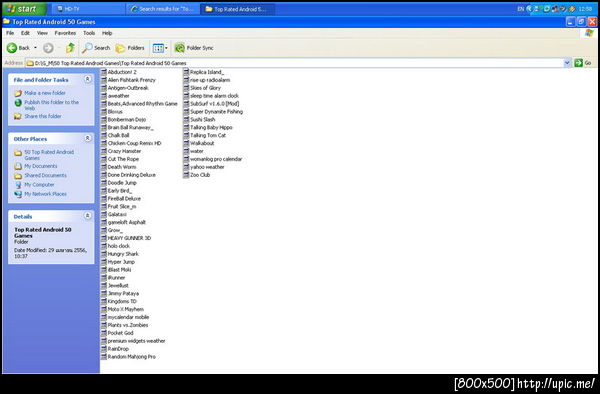The height and width of the screenshot is (394, 600).
Task: Open the Favorites menu
Action: tap(65, 33)
